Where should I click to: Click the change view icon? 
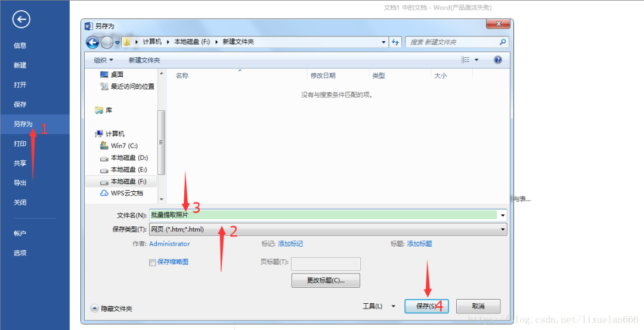pos(465,60)
